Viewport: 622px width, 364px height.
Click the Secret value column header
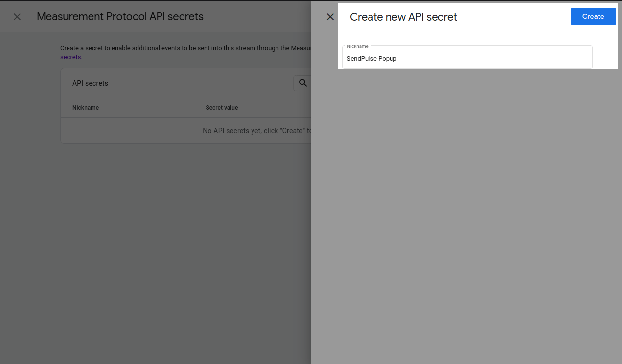(222, 108)
